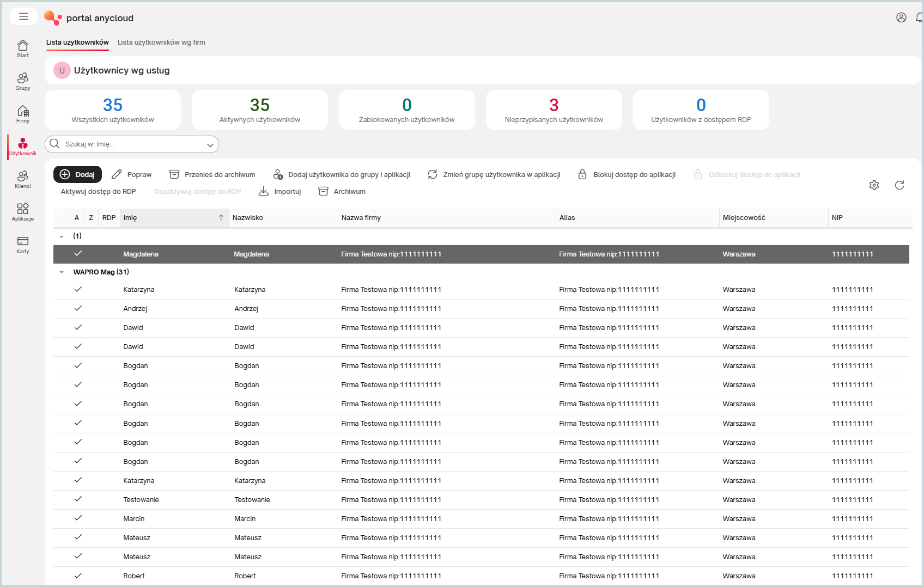Open Aplikacje in the sidebar
This screenshot has height=587, width=924.
(23, 212)
